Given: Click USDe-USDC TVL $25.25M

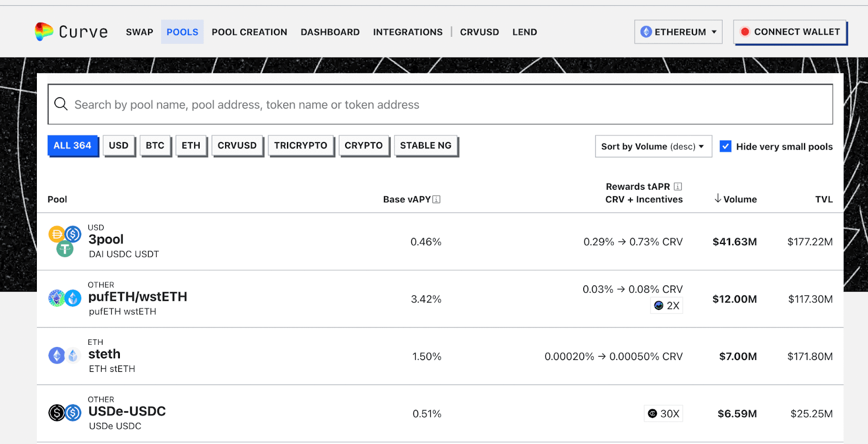Looking at the screenshot, I should click(x=812, y=414).
